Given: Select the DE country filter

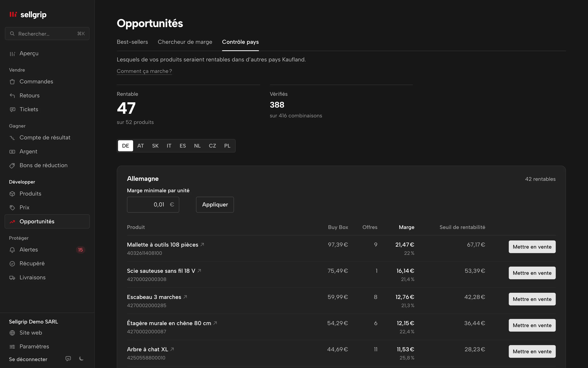Looking at the screenshot, I should (125, 146).
